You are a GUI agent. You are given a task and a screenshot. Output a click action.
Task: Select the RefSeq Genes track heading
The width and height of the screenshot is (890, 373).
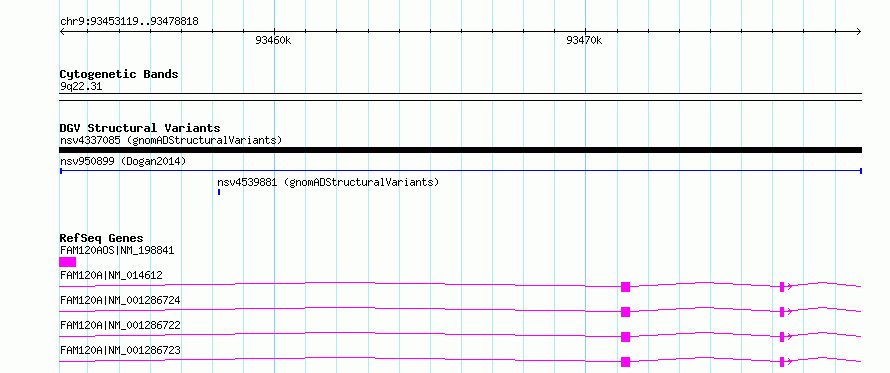102,238
